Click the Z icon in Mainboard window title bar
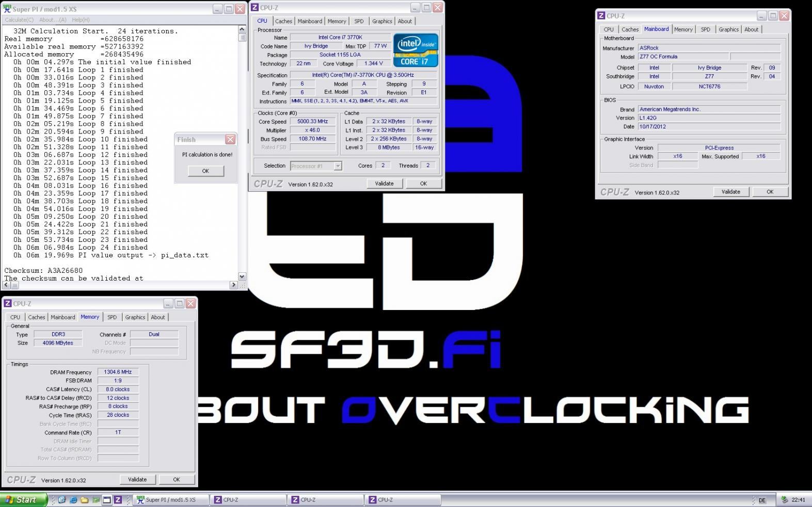Viewport: 812px width, 507px height. coord(601,16)
